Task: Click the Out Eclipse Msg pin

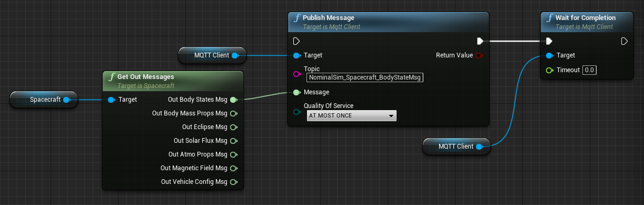Action: click(233, 127)
